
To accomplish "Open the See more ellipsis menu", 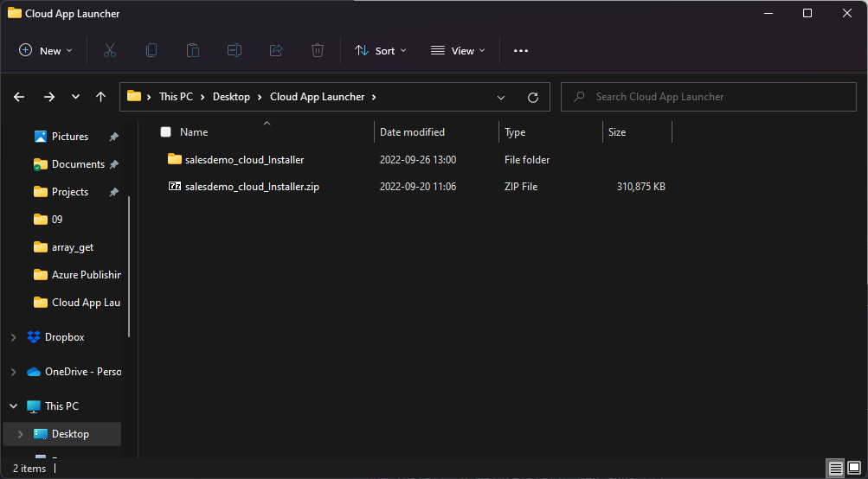I will [520, 50].
